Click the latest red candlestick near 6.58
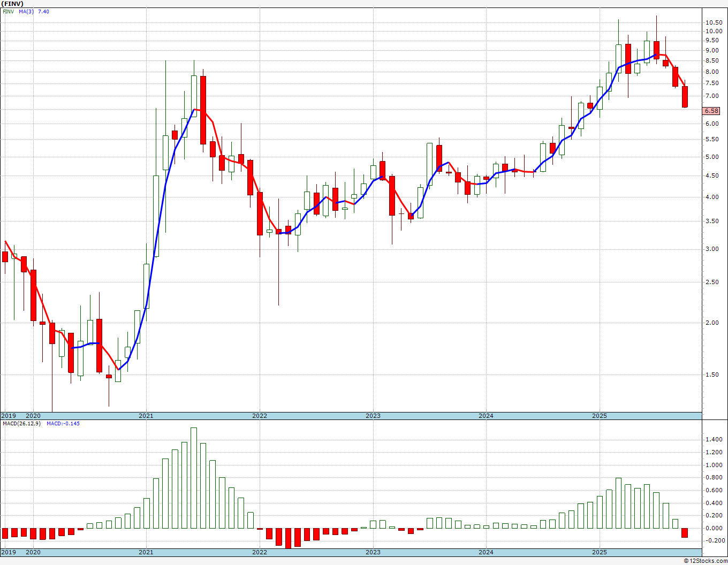This screenshot has height=565, width=728. coord(685,97)
